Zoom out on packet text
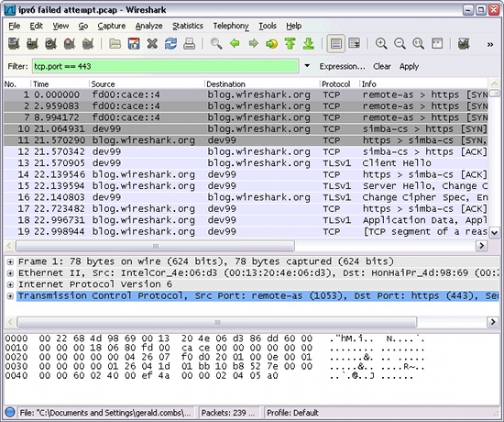This screenshot has height=422, width=504. point(400,43)
